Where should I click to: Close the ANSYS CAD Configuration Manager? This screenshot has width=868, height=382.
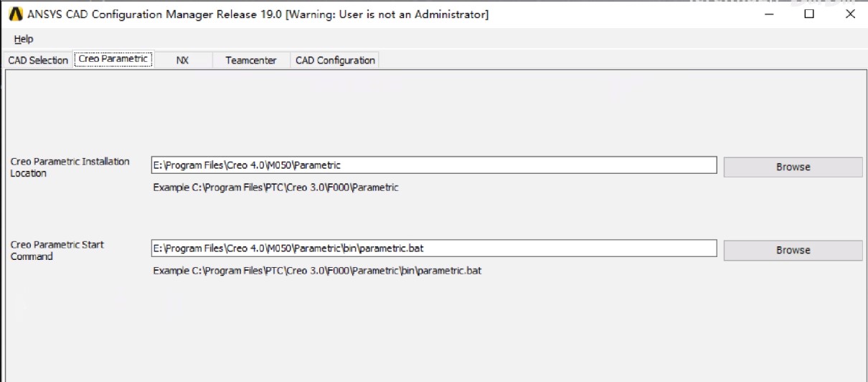click(850, 14)
